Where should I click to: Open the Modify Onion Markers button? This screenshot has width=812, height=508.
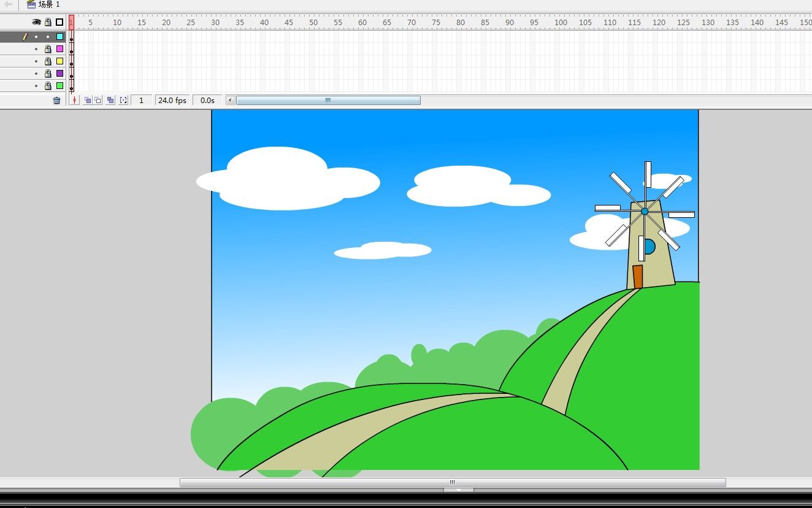[123, 100]
